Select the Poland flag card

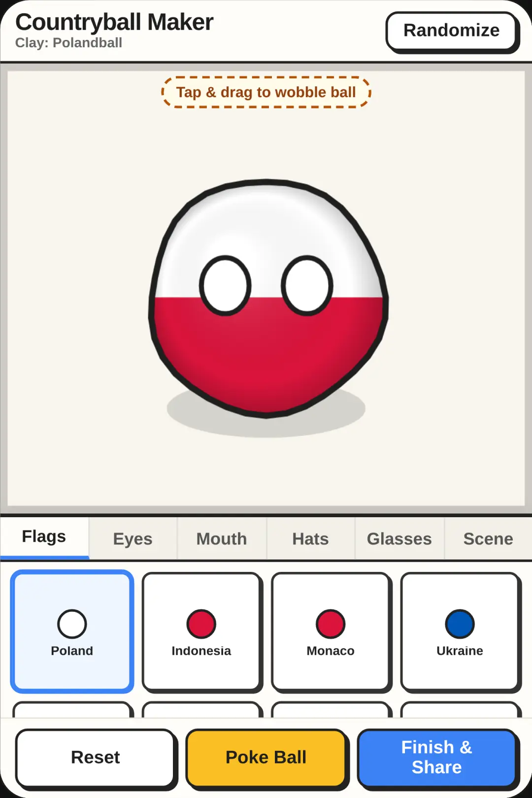[72, 632]
